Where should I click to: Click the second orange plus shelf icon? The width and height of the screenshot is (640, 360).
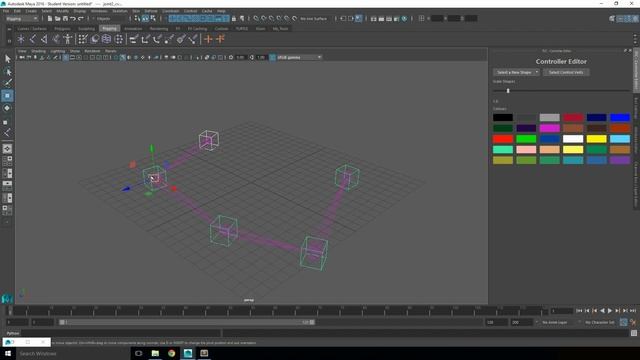pos(220,39)
